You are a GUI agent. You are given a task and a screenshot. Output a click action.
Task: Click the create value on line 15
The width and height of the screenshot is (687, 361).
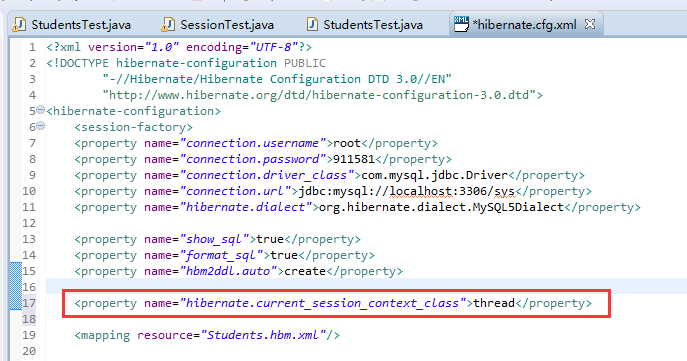click(305, 272)
